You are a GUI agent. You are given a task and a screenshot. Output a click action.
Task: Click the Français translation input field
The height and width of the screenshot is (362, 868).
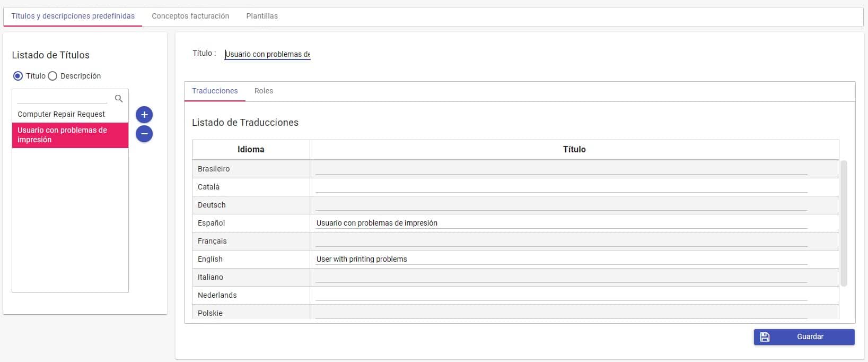pyautogui.click(x=561, y=241)
